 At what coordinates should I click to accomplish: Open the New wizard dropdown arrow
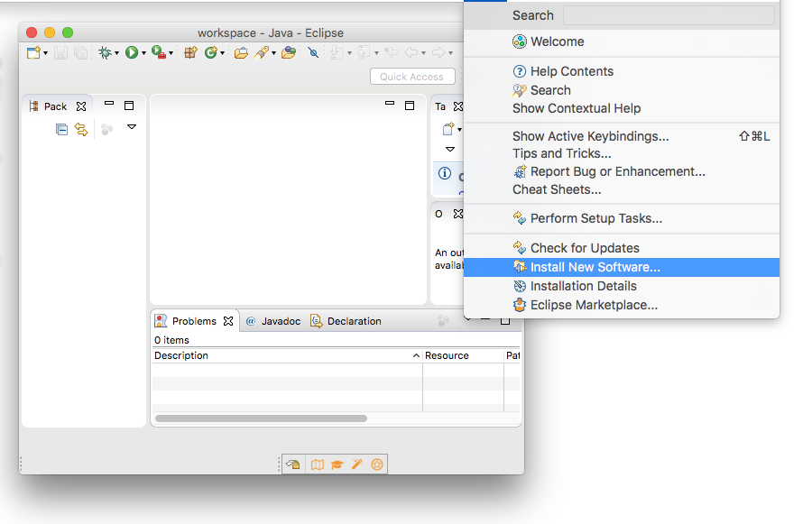point(46,53)
